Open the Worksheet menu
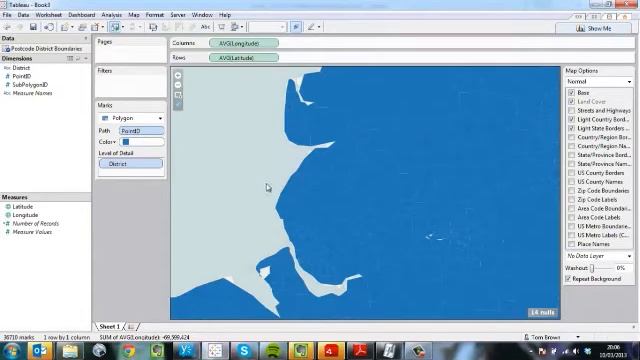Viewport: 640px width, 360px height. point(49,15)
